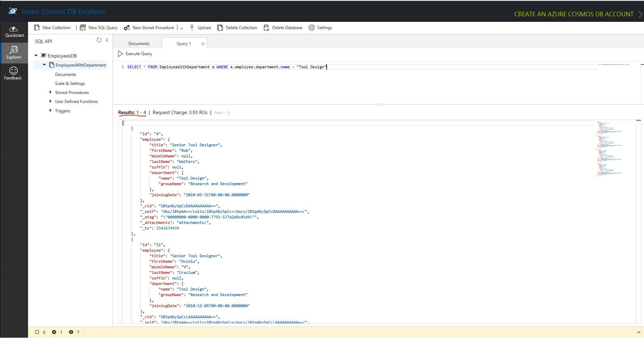This screenshot has height=338, width=644.
Task: Click the query editor minimap
Action: (x=614, y=64)
